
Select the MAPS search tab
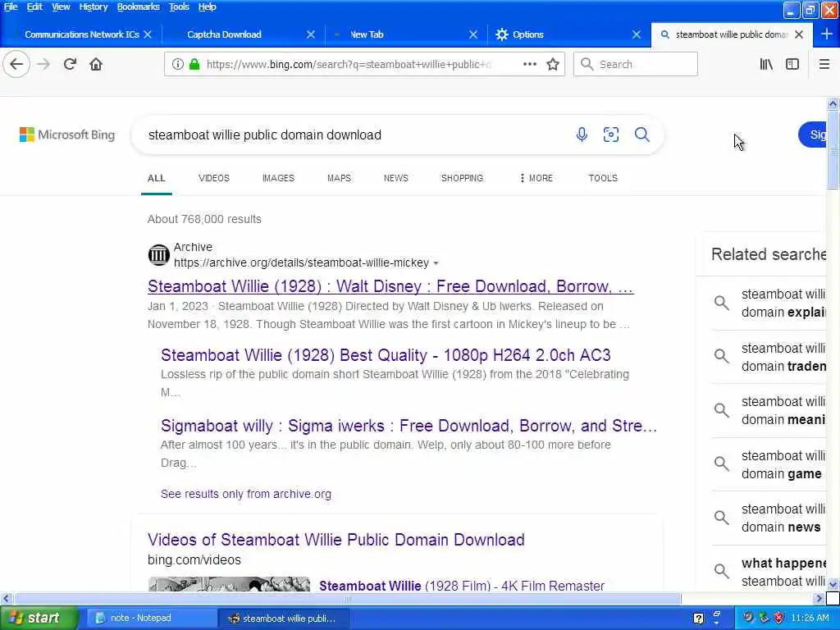[x=339, y=178]
